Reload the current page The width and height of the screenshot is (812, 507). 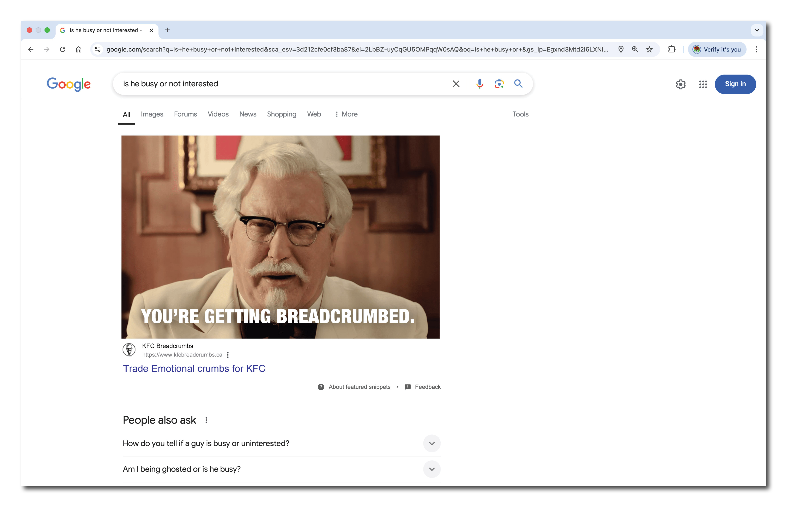click(63, 50)
